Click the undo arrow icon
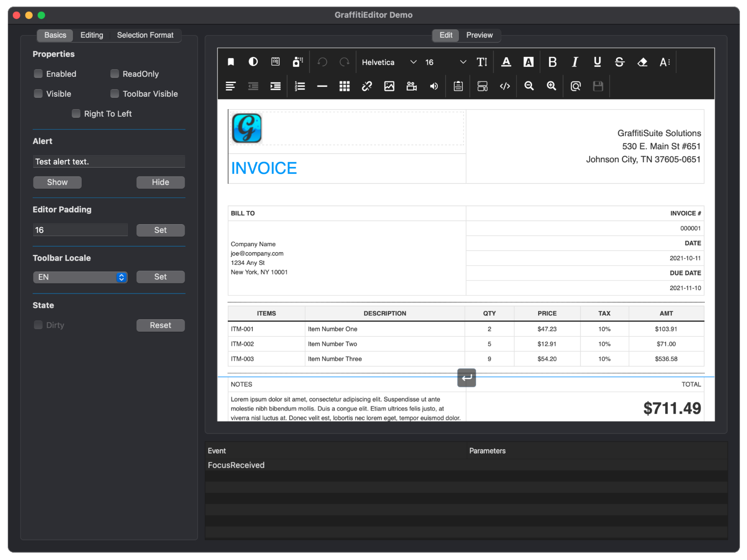Image resolution: width=747 pixels, height=560 pixels. [322, 62]
